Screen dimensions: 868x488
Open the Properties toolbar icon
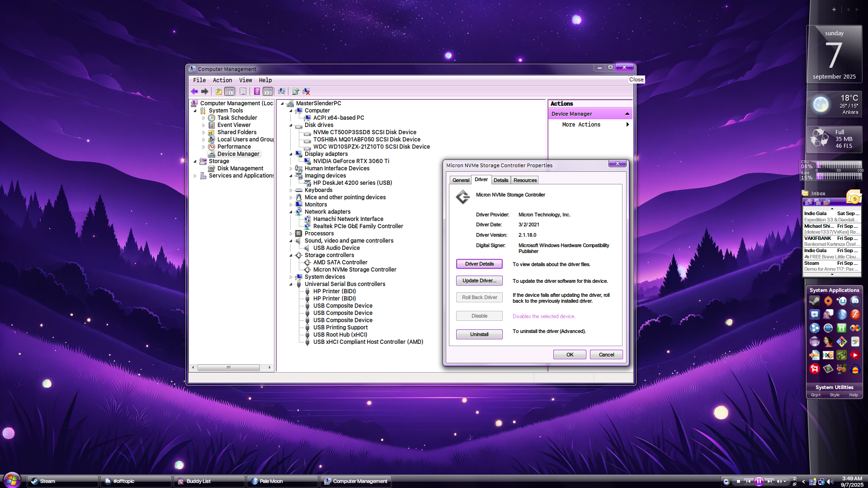(243, 92)
